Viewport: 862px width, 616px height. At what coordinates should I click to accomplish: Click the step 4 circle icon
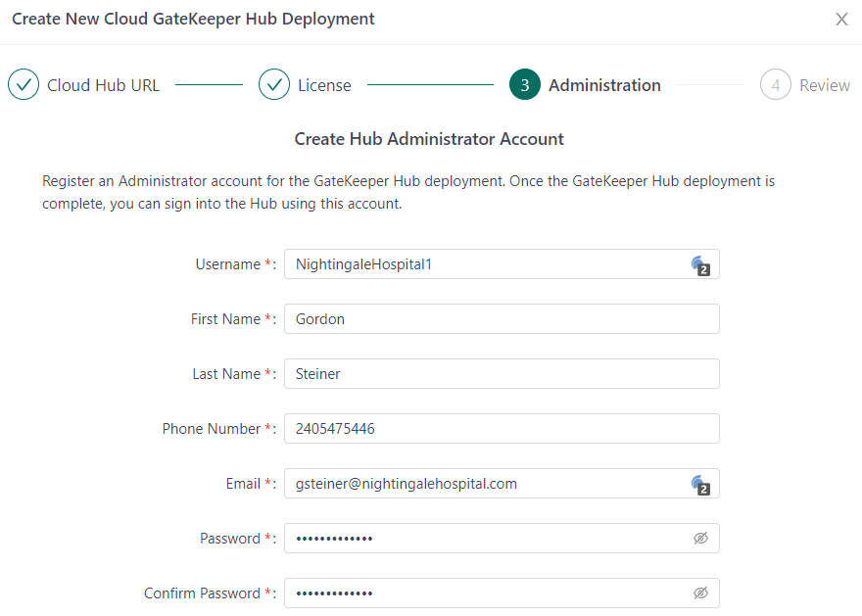click(776, 85)
